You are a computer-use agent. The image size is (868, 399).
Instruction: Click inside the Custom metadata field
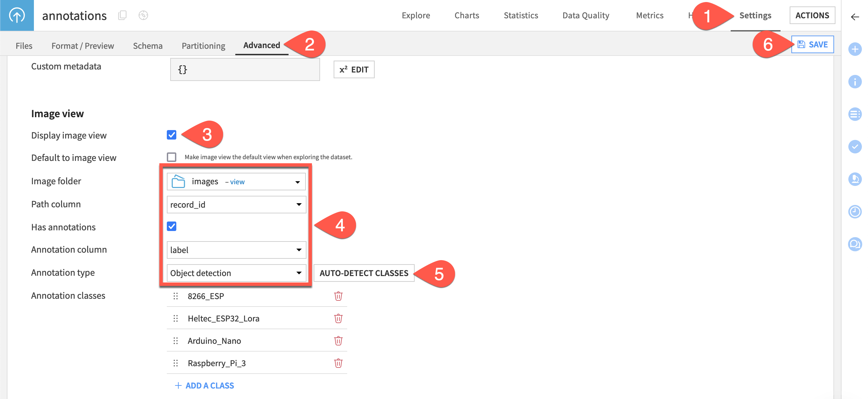tap(244, 69)
